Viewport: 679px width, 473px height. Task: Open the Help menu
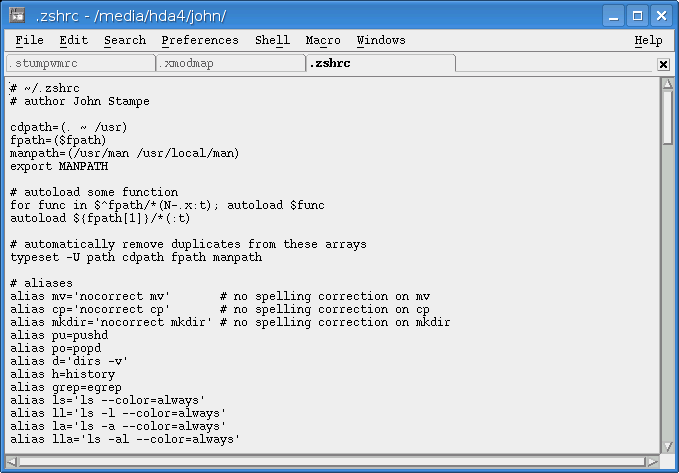(x=648, y=41)
